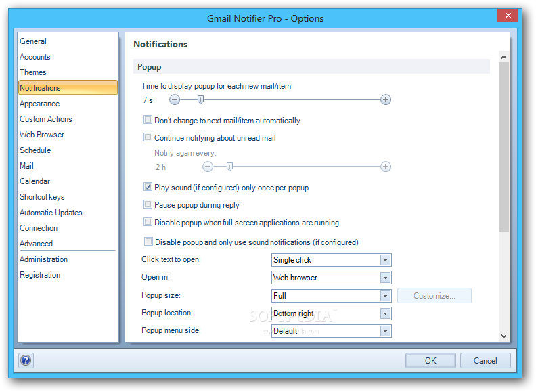The height and width of the screenshot is (392, 536).
Task: Click the Cancel button
Action: pyautogui.click(x=485, y=361)
